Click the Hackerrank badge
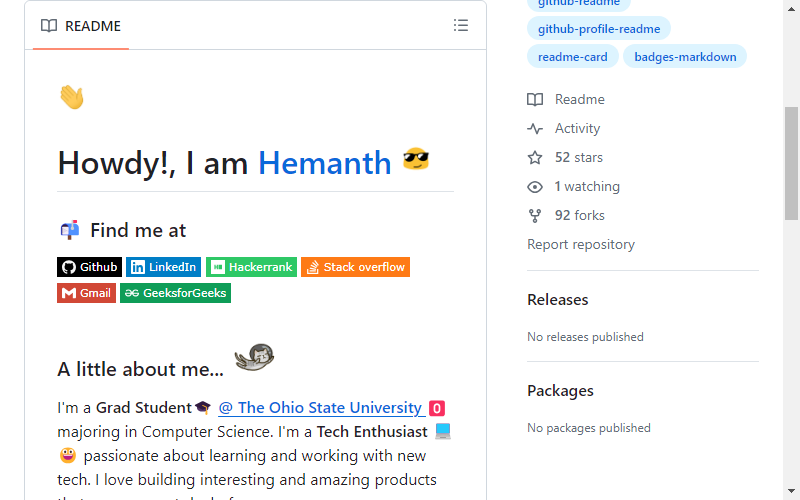 pyautogui.click(x=252, y=267)
